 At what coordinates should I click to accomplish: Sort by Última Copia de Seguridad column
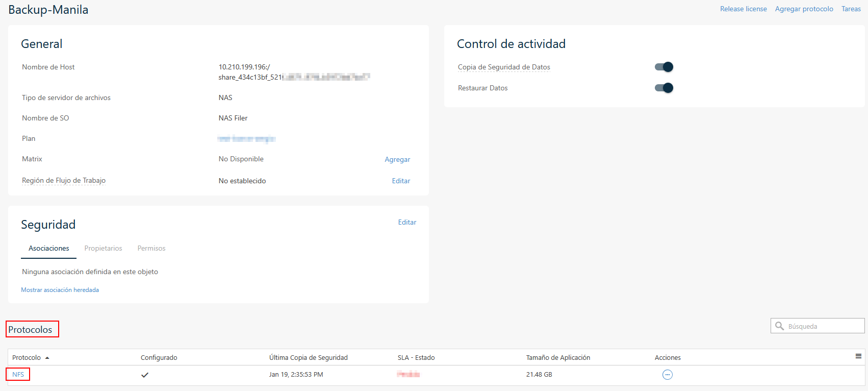(x=309, y=358)
